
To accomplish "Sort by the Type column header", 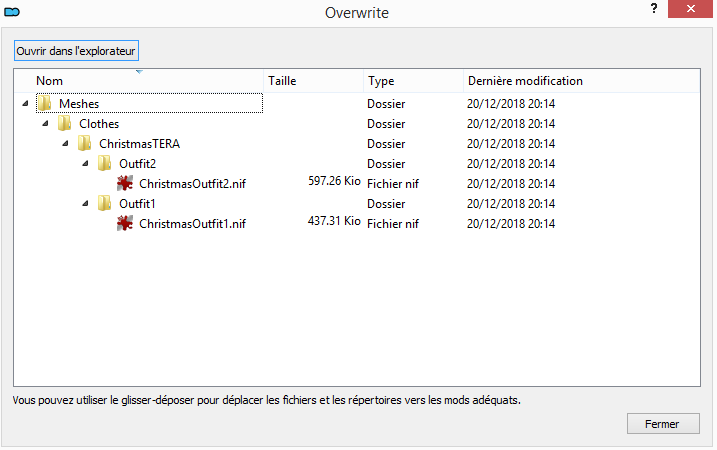I will 412,81.
